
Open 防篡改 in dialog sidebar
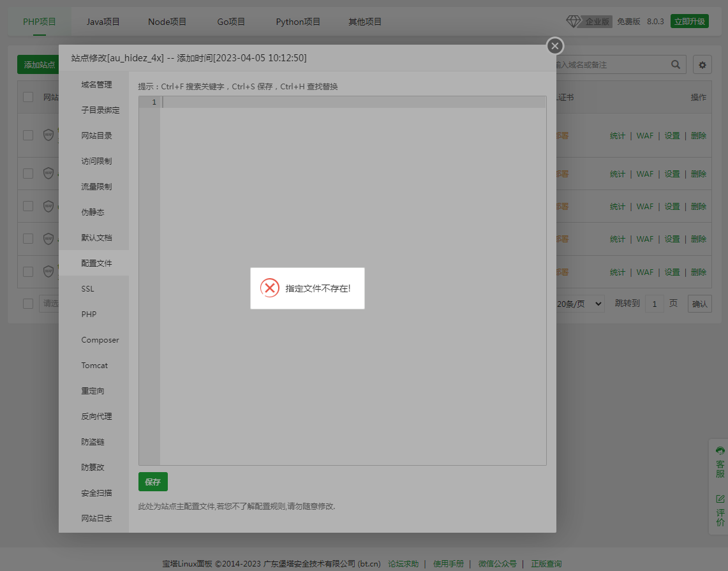coord(94,468)
